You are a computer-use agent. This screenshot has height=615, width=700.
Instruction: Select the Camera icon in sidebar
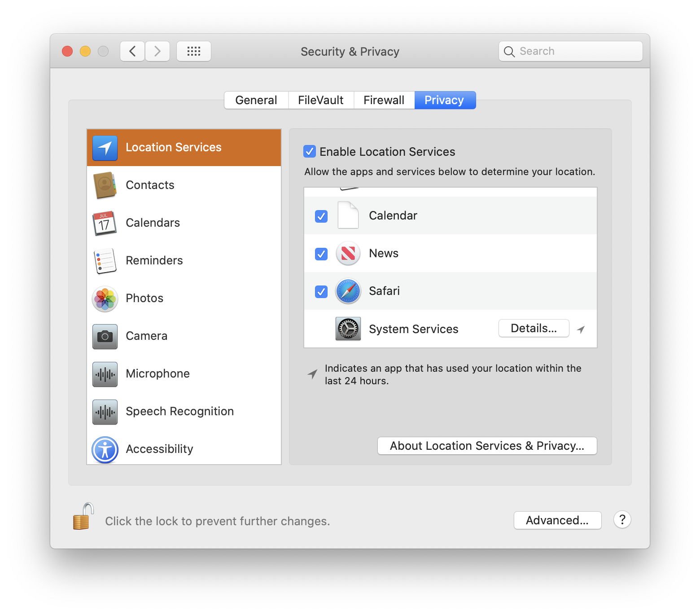[105, 336]
